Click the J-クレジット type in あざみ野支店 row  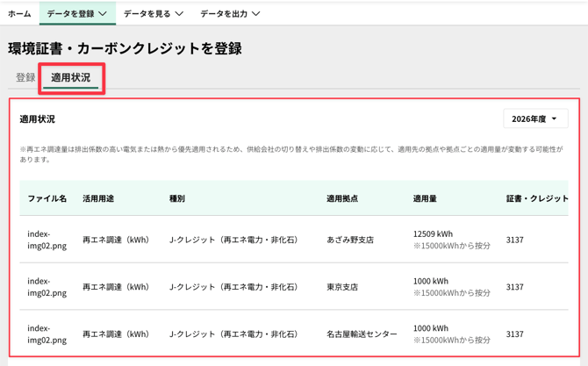click(x=233, y=240)
